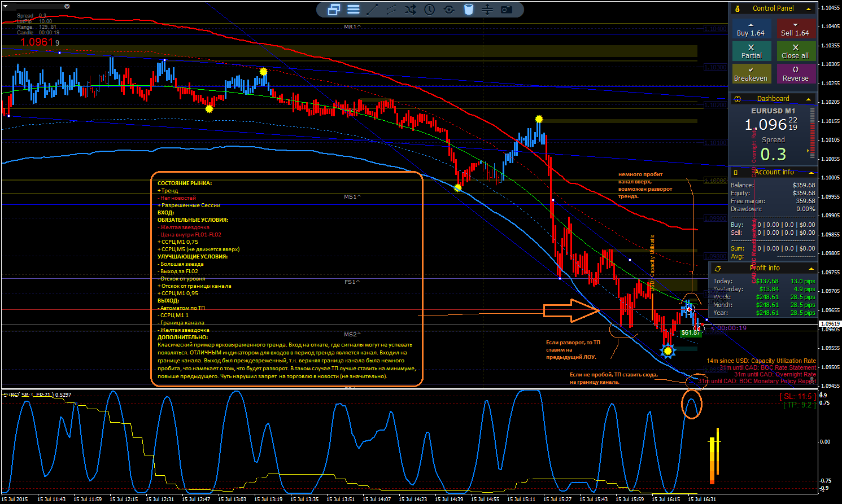
Task: Click the MS2 pivot level label
Action: coord(352,335)
